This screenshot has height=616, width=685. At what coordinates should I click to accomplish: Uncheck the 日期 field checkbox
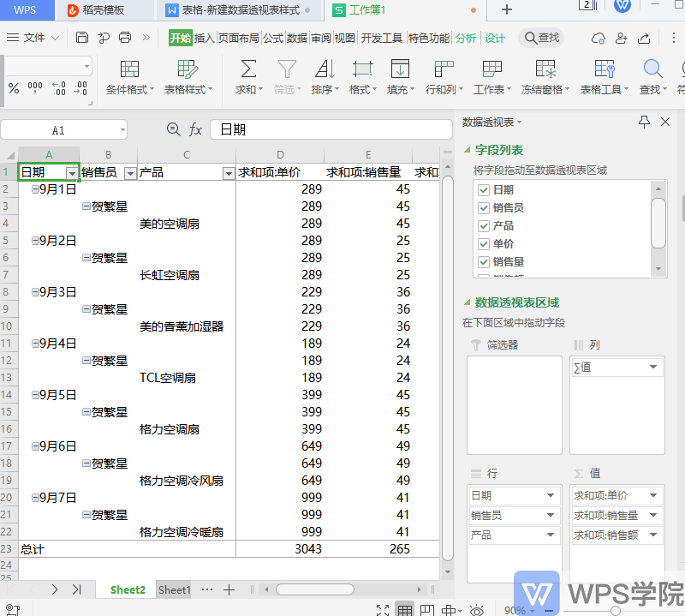[484, 189]
